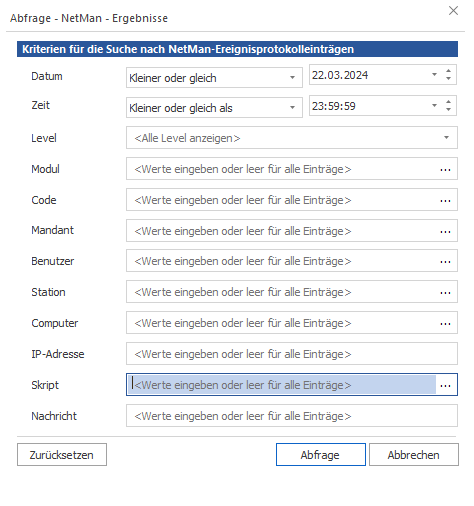Viewport: 474px width, 506px height.
Task: Focus the Nachricht input field
Action: coord(292,416)
